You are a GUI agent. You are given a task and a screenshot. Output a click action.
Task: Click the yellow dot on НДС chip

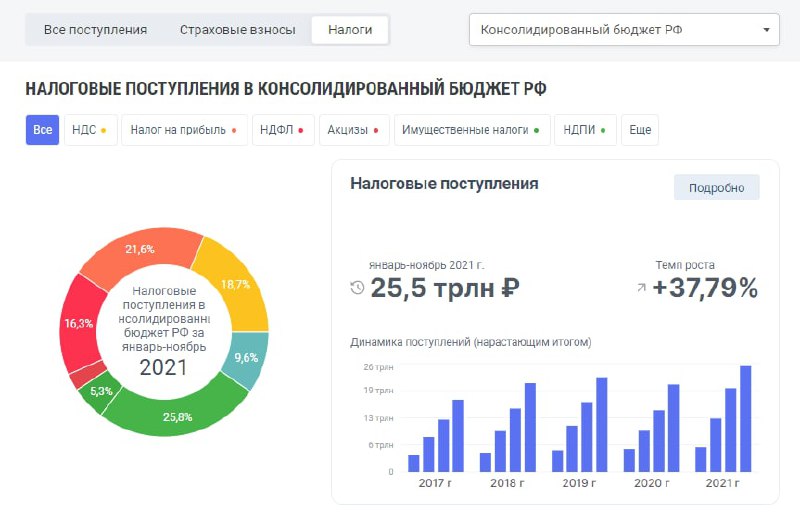click(x=104, y=130)
